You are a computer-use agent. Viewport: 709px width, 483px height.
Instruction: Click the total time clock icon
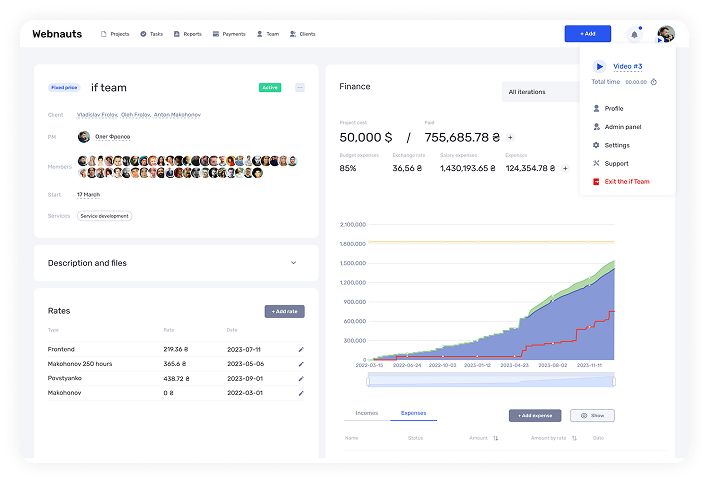pos(653,82)
